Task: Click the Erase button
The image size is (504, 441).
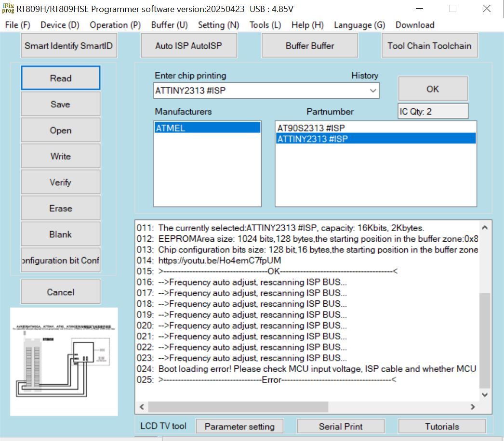Action: 60,208
